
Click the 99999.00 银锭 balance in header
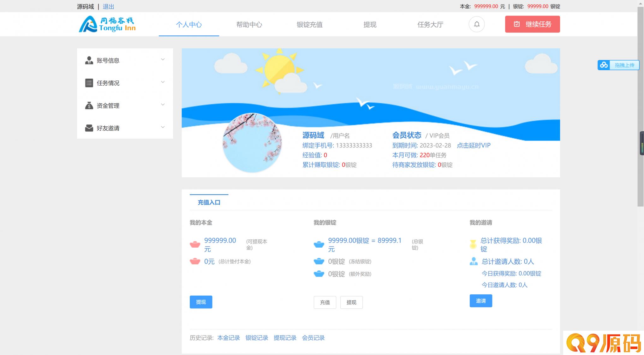click(x=538, y=6)
